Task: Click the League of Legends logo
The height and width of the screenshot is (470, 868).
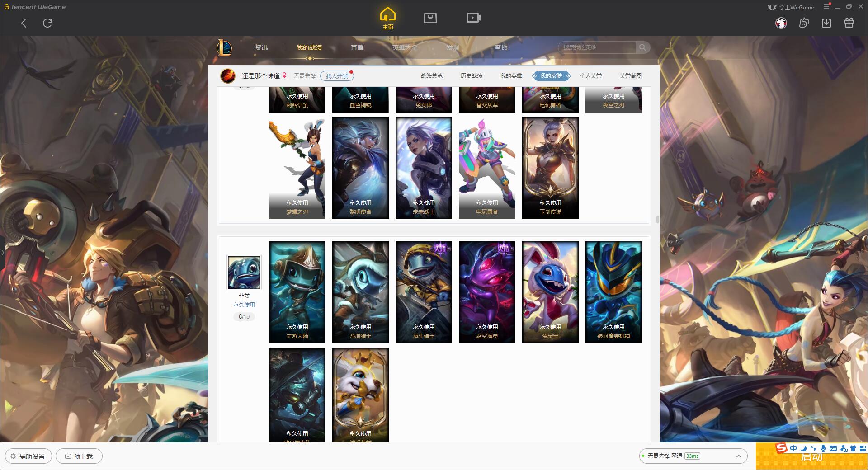Action: 224,47
